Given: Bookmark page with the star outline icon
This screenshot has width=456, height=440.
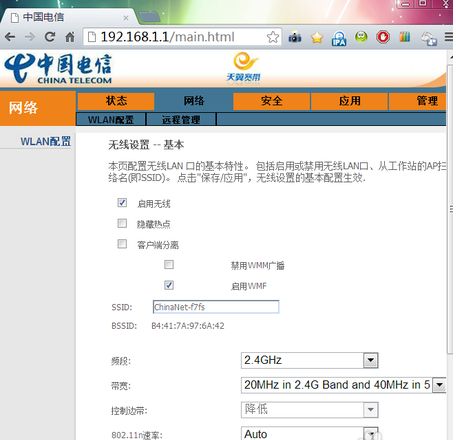Looking at the screenshot, I should click(273, 37).
